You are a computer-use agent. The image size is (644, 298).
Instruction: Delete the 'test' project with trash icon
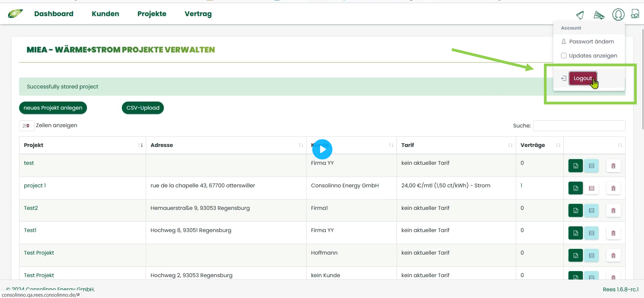coord(613,166)
